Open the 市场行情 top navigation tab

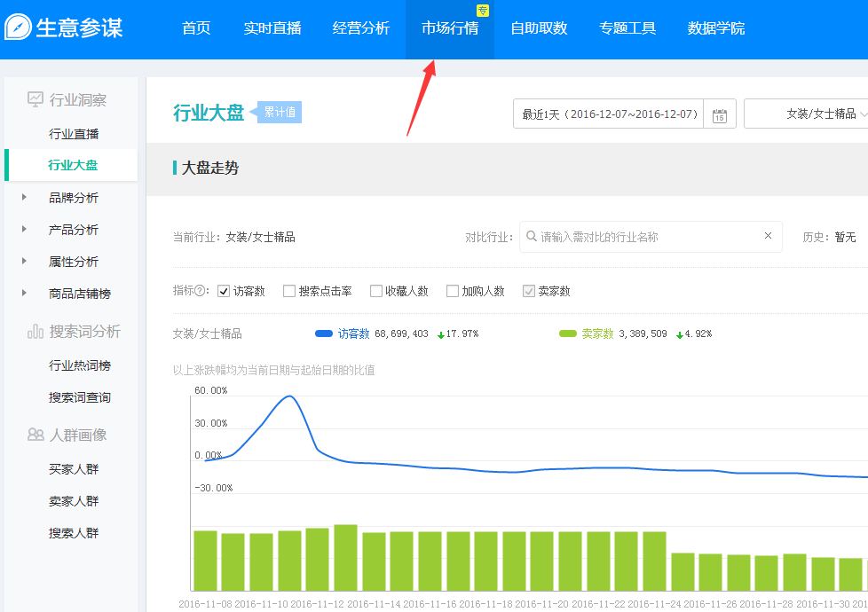(x=450, y=28)
